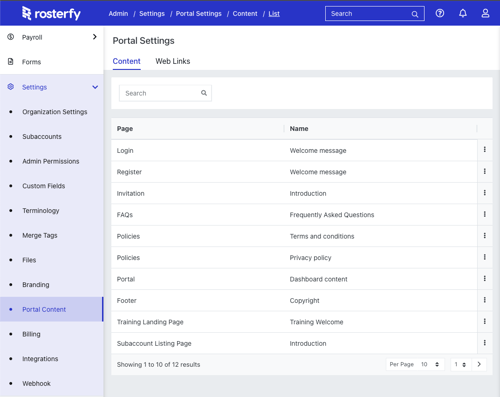Click the Payroll dollar icon
500x397 pixels.
tap(11, 37)
